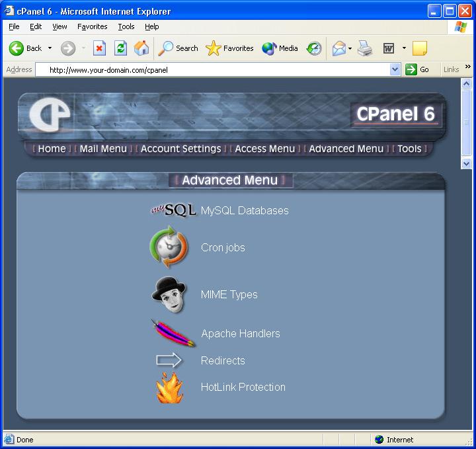This screenshot has width=476, height=449.
Task: Click the MySQL logo icon
Action: click(173, 210)
